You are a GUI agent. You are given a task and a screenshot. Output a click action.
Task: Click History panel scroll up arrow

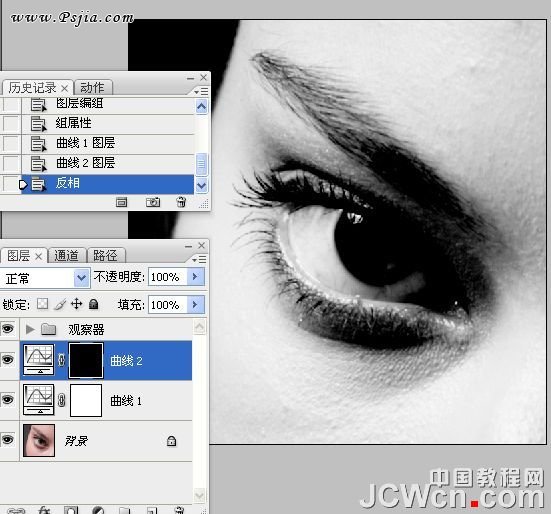pyautogui.click(x=201, y=106)
